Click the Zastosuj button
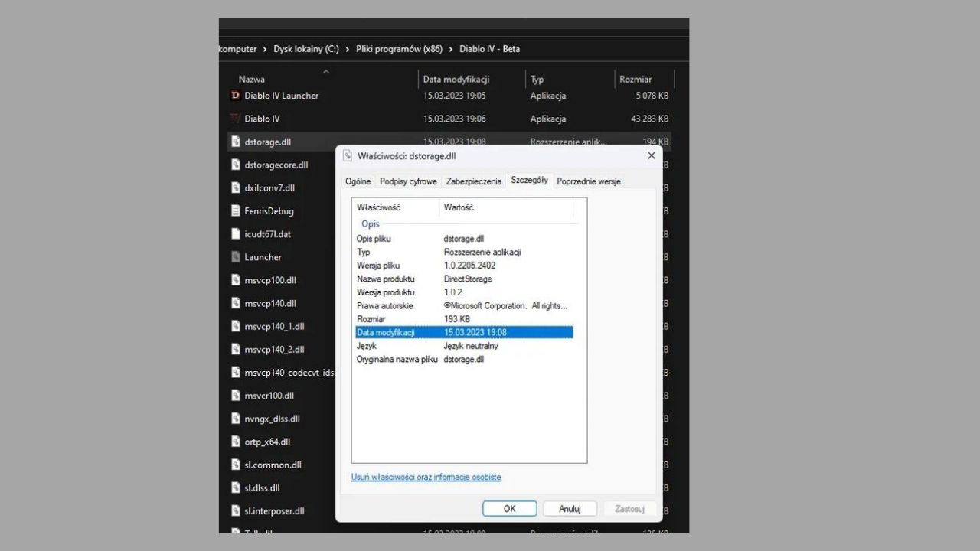Viewport: 980px width, 551px height. point(629,508)
